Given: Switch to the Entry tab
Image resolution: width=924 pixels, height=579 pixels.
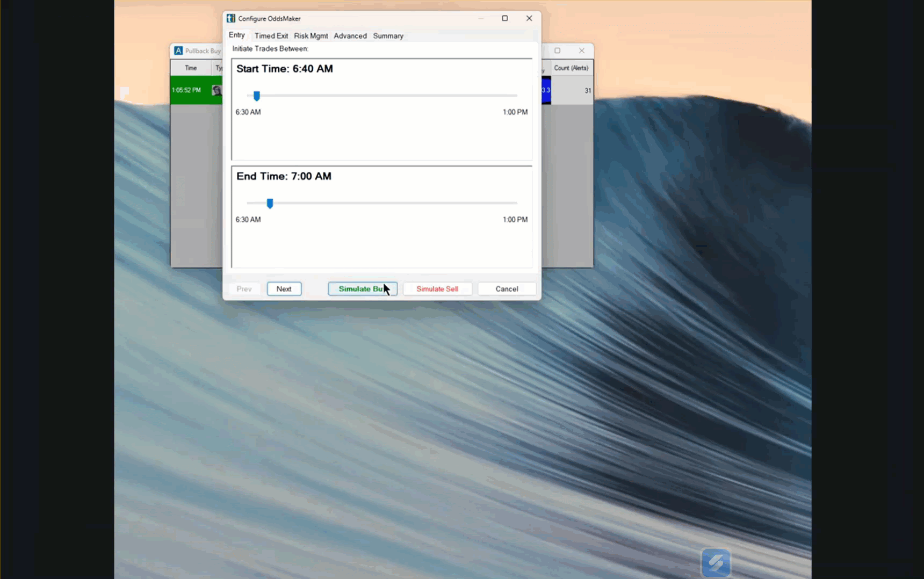Looking at the screenshot, I should pos(237,35).
